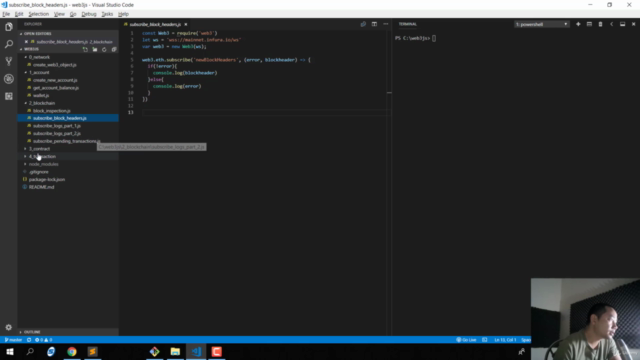This screenshot has height=360, width=640.
Task: Expand the Outline section
Action: tap(32, 332)
